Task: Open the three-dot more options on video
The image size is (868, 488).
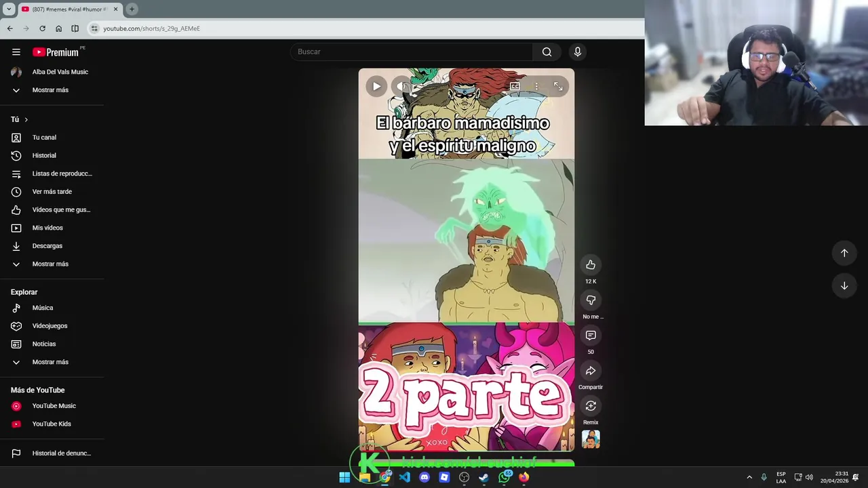Action: pyautogui.click(x=536, y=86)
